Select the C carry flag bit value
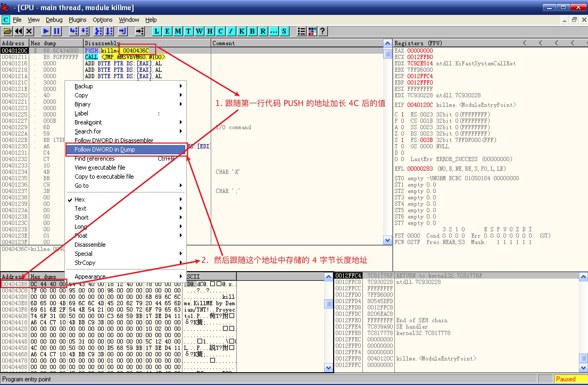 tap(403, 114)
